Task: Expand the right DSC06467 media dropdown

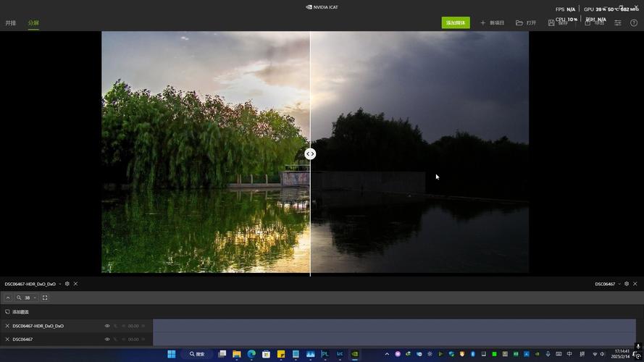Action: 619,284
